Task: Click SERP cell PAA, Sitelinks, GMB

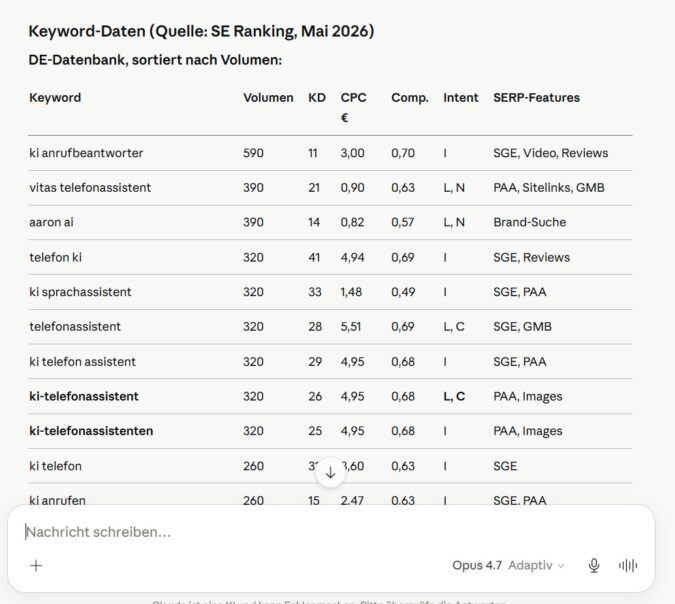Action: [549, 188]
